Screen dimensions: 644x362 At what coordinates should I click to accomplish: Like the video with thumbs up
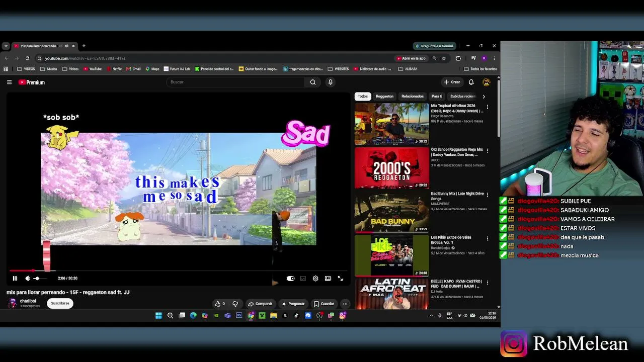point(220,304)
